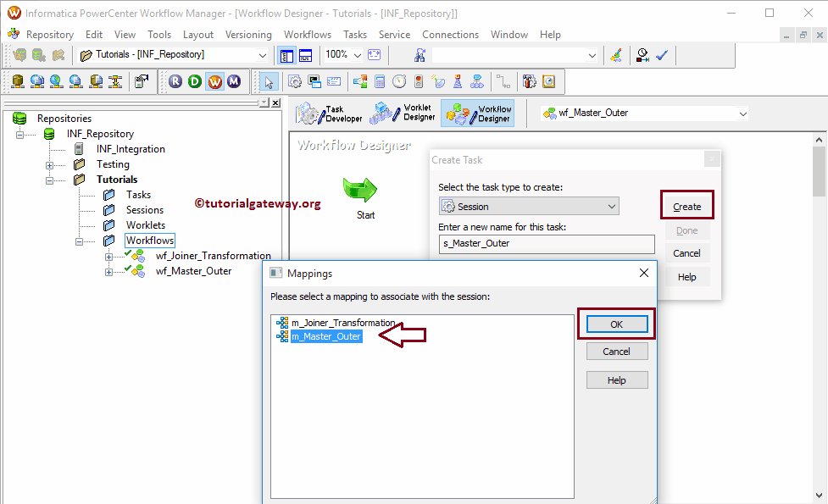
Task: Expand the wf_Master_Outer workflow tree node
Action: [108, 272]
